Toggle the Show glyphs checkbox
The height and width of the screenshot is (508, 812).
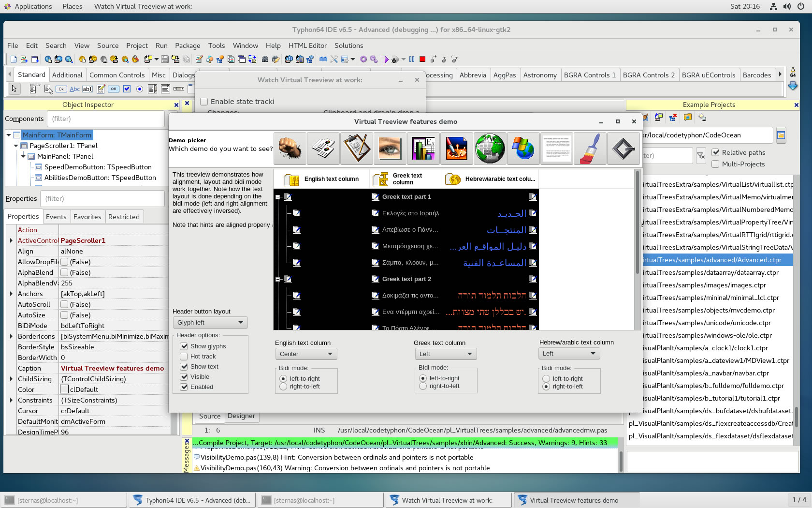(184, 346)
